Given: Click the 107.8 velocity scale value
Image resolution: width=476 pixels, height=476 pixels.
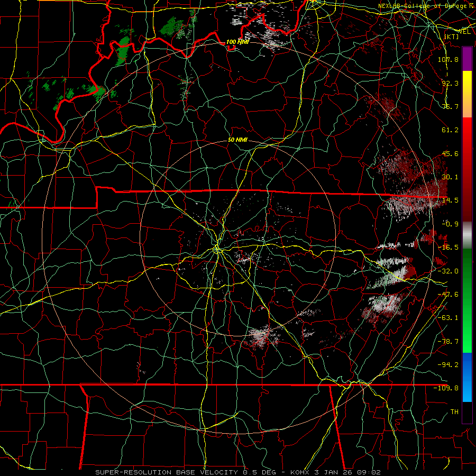Looking at the screenshot, I should click(x=448, y=59).
